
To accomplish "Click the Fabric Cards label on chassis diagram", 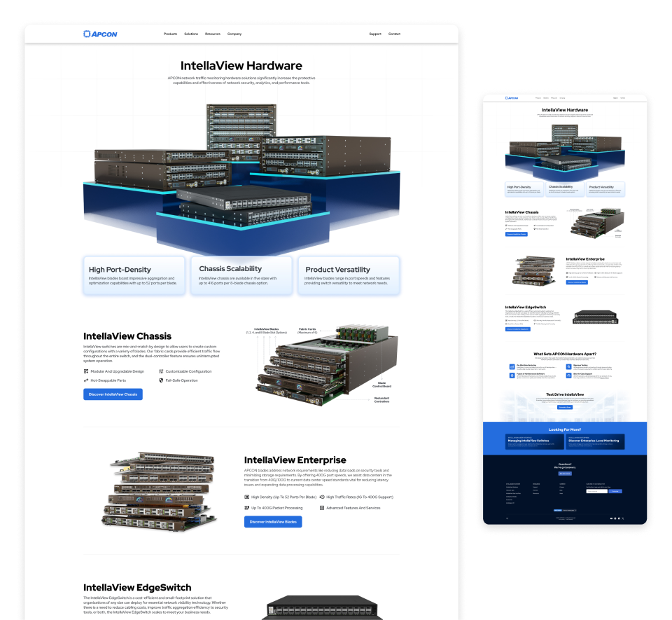I will click(x=307, y=331).
